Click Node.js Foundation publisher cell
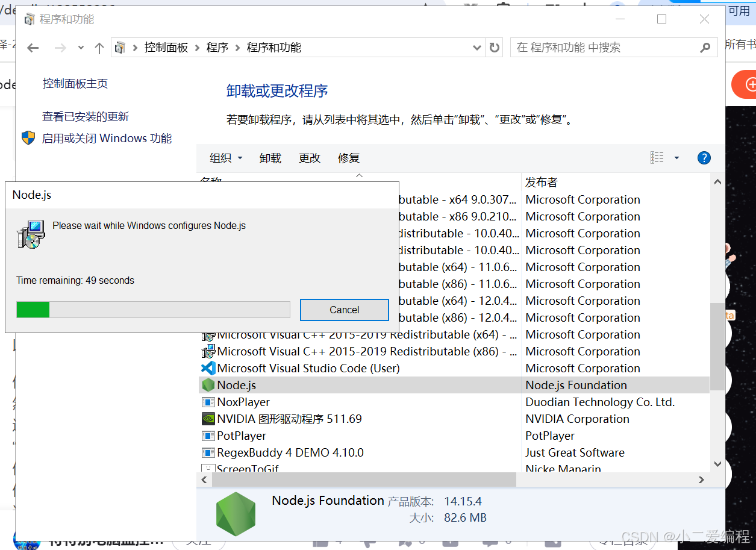The width and height of the screenshot is (756, 550). pos(576,385)
